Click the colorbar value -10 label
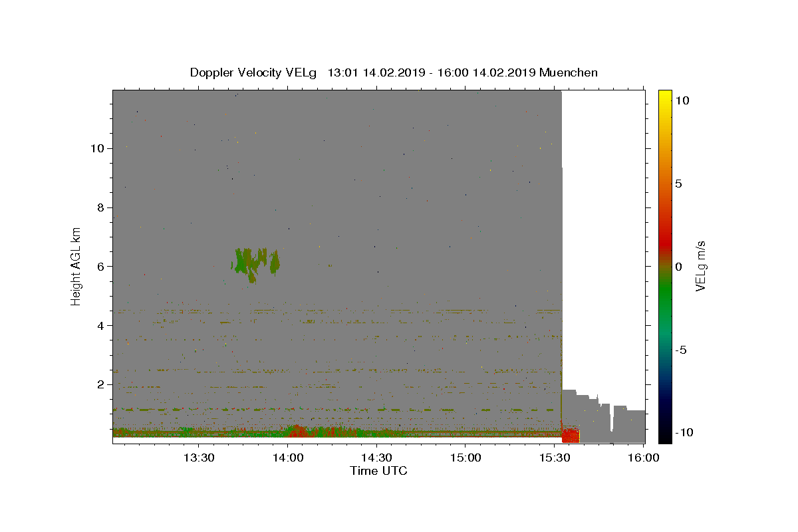Viewport: 798px width, 532px height. pyautogui.click(x=684, y=432)
